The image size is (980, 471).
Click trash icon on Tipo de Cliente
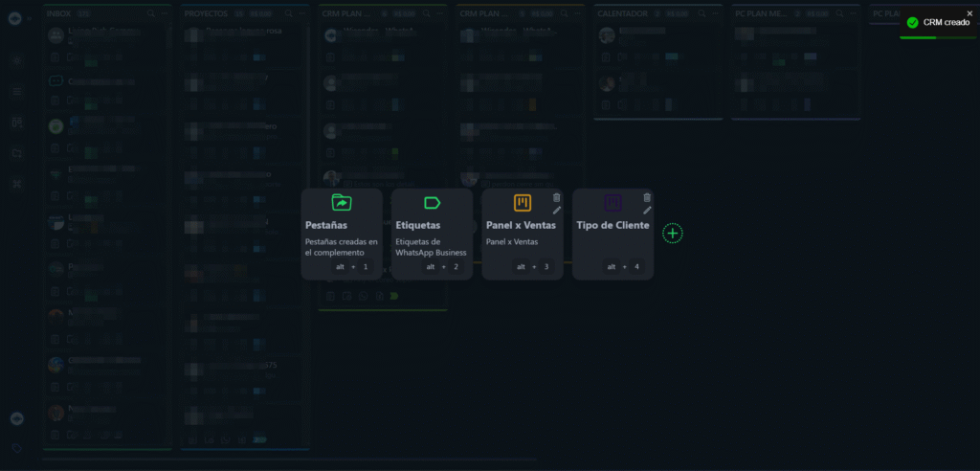647,197
